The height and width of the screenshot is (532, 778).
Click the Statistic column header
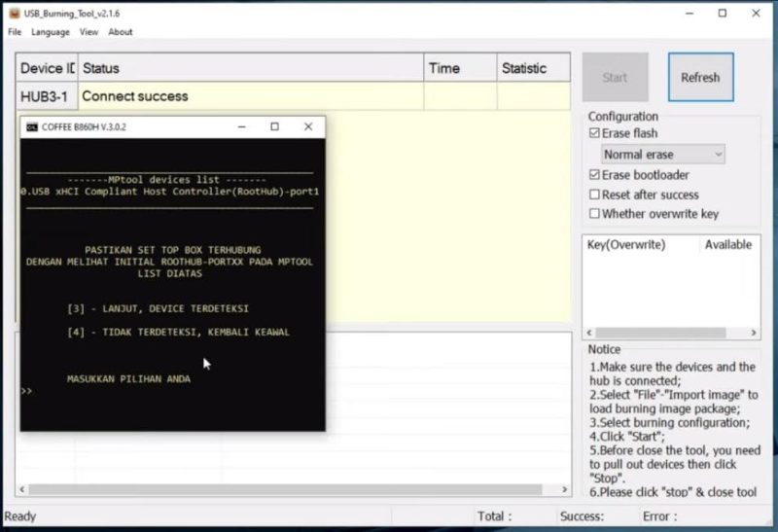click(x=533, y=68)
